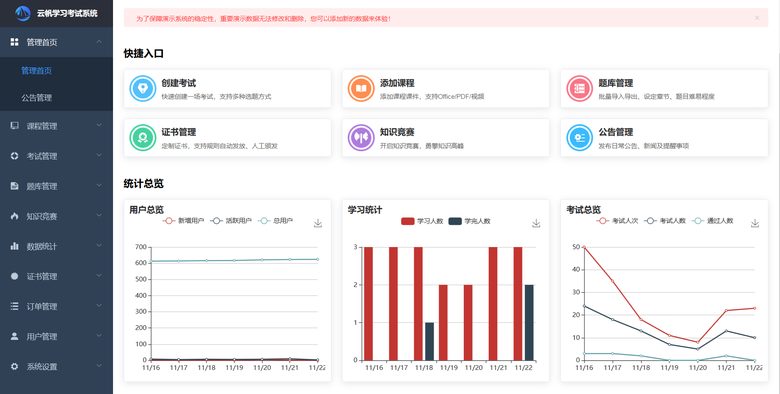
Task: Open the 创建考试 shortcut title
Action: click(x=179, y=83)
